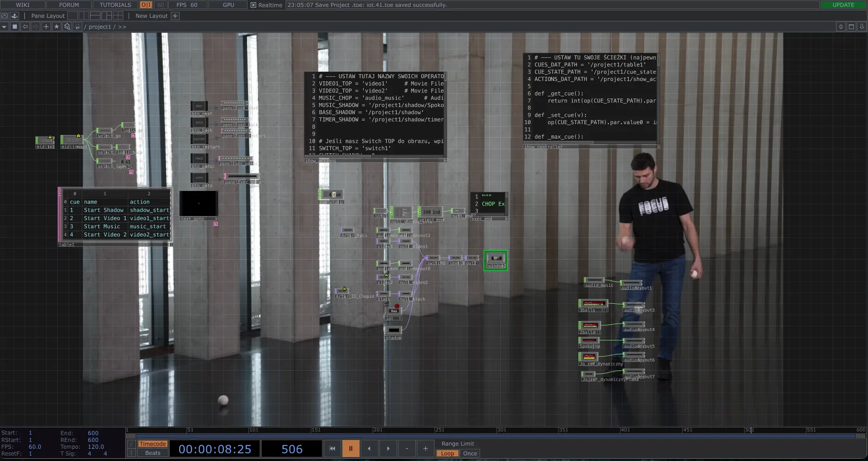Click the add (plus) icon in pane bar
The image size is (868, 461).
(x=46, y=27)
